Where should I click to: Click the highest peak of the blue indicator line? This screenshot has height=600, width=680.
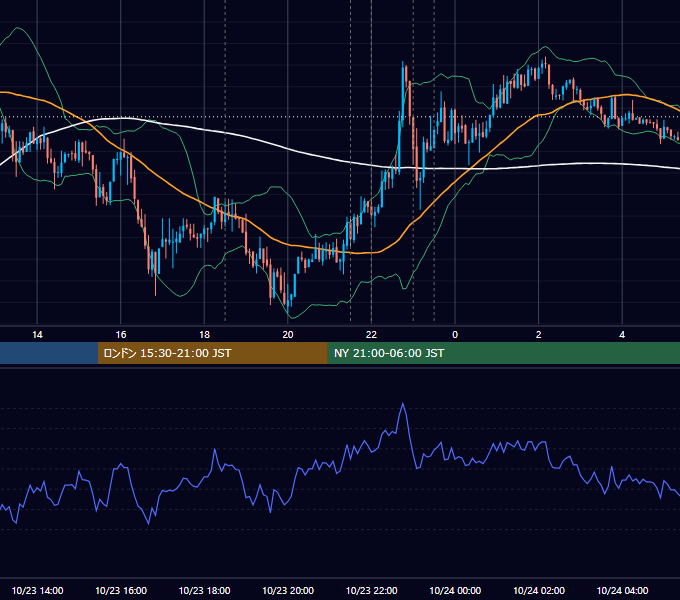403,404
